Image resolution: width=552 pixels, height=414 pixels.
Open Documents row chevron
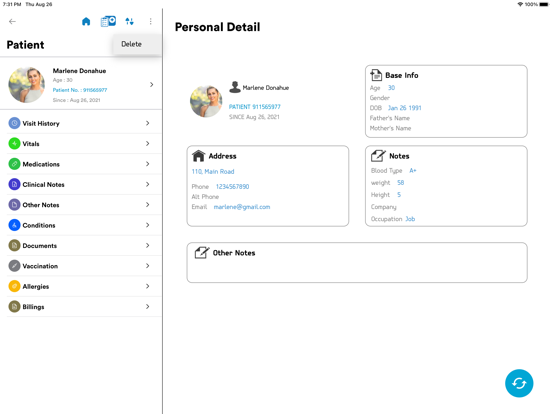pos(148,246)
